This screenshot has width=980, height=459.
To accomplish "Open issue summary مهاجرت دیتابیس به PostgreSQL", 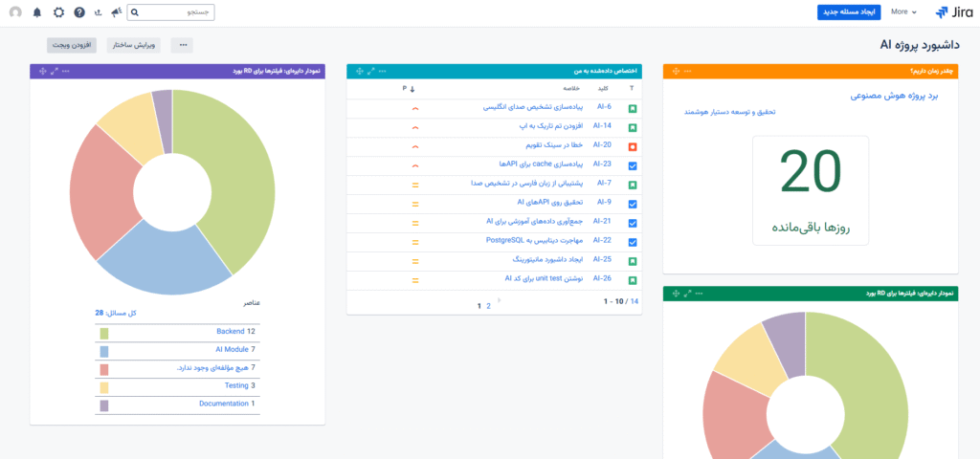I will pyautogui.click(x=534, y=240).
